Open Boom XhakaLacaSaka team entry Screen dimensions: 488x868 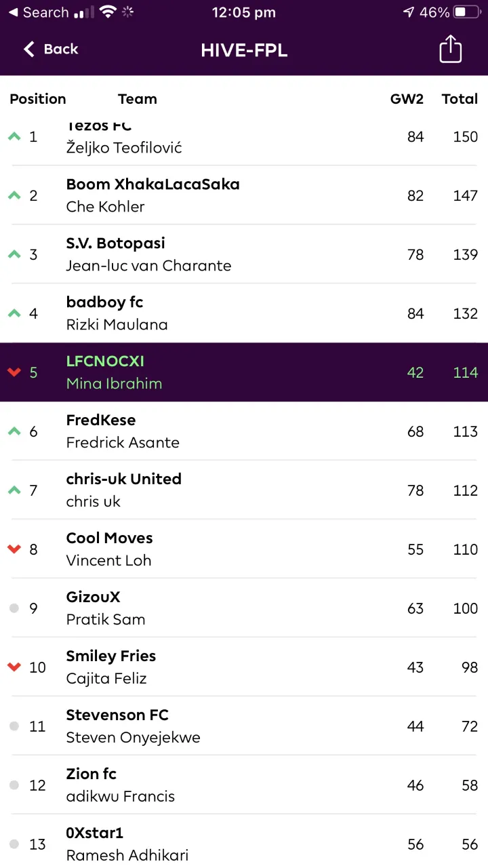coord(244,195)
